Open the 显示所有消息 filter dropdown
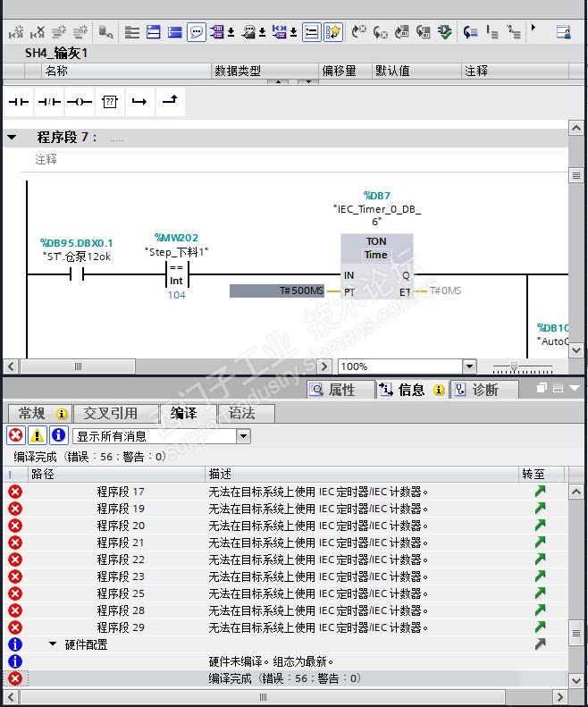This screenshot has height=707, width=588. (243, 436)
